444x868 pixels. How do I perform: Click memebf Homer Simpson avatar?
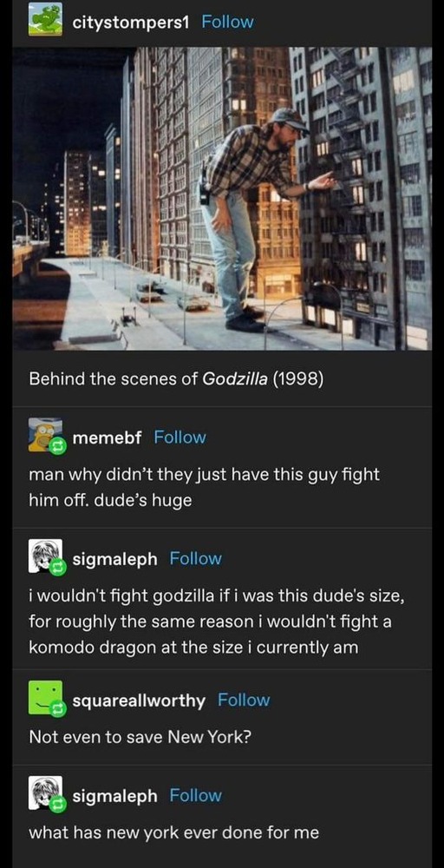pos(45,435)
